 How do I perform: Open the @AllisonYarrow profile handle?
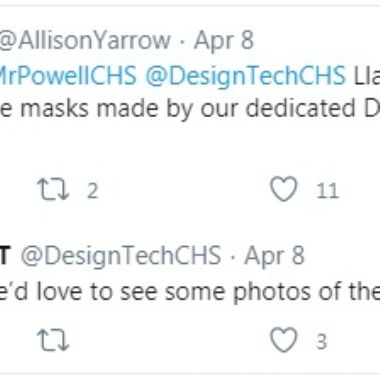pos(85,41)
